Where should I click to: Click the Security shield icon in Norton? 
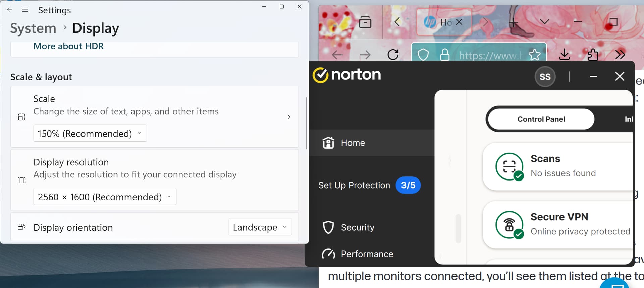tap(328, 227)
